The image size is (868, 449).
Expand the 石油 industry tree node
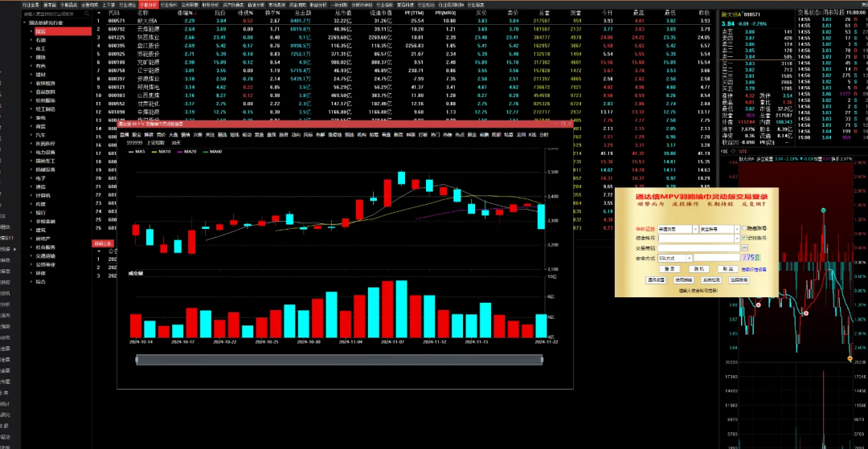pyautogui.click(x=31, y=40)
